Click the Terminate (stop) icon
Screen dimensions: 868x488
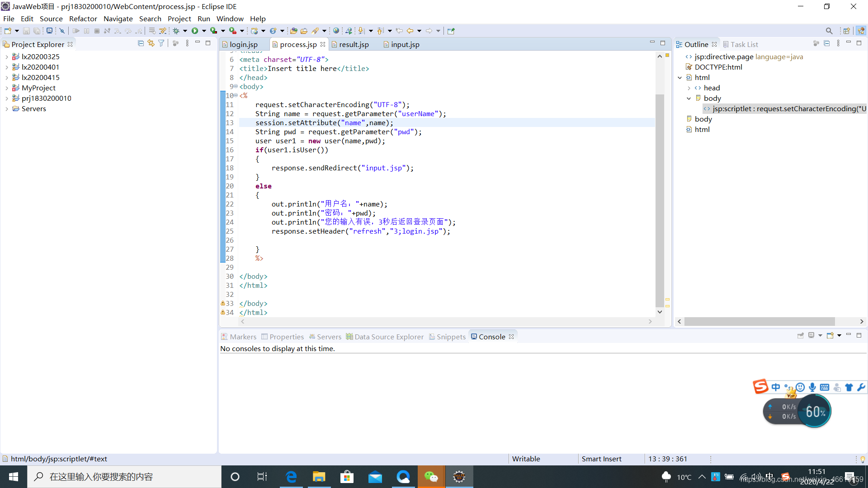[x=97, y=31]
